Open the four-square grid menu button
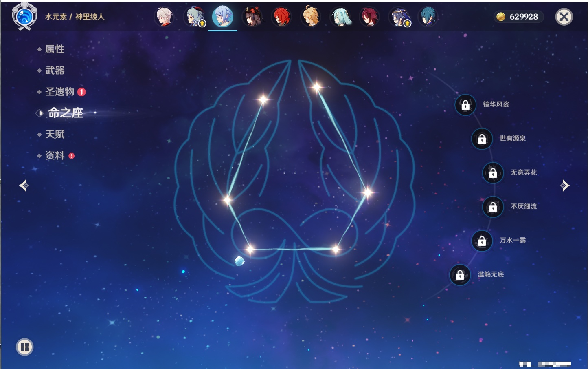 pos(24,347)
